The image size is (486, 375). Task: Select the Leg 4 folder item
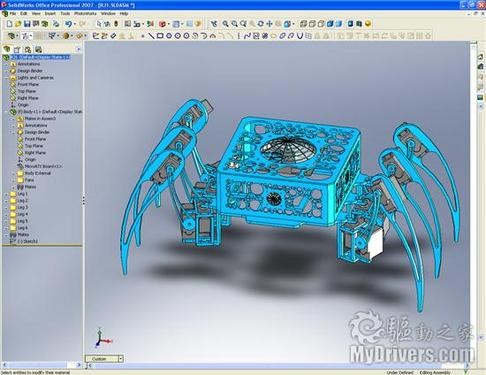click(x=19, y=214)
